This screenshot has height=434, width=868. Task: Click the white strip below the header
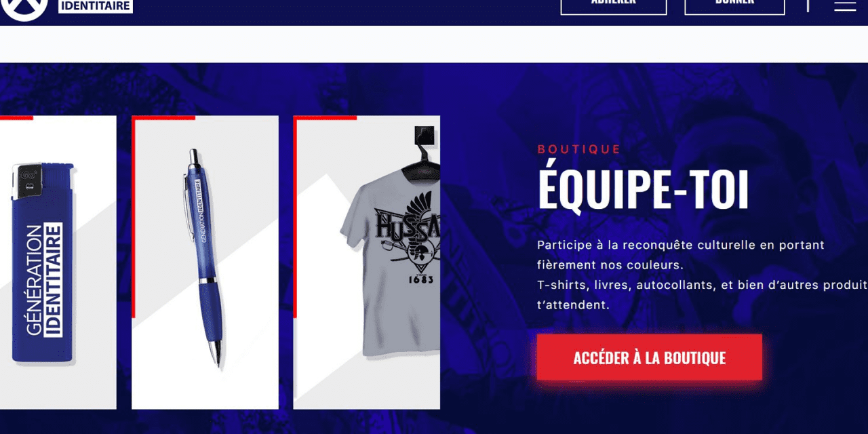pyautogui.click(x=434, y=44)
